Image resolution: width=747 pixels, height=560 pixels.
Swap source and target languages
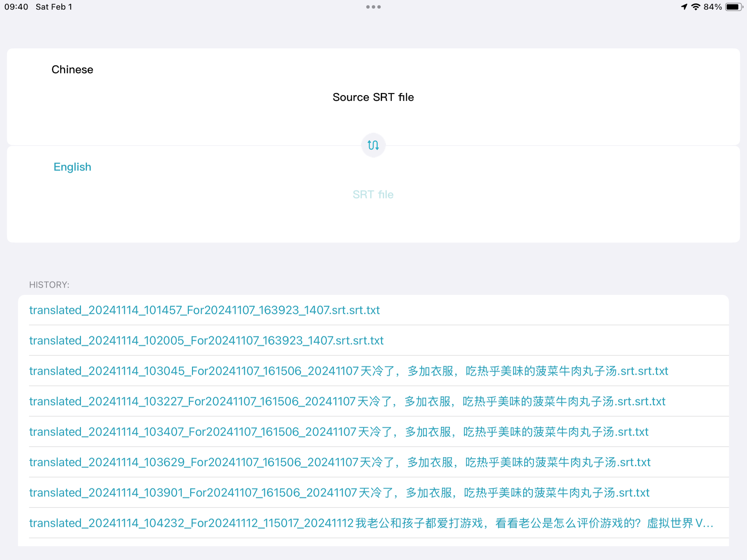click(x=373, y=145)
